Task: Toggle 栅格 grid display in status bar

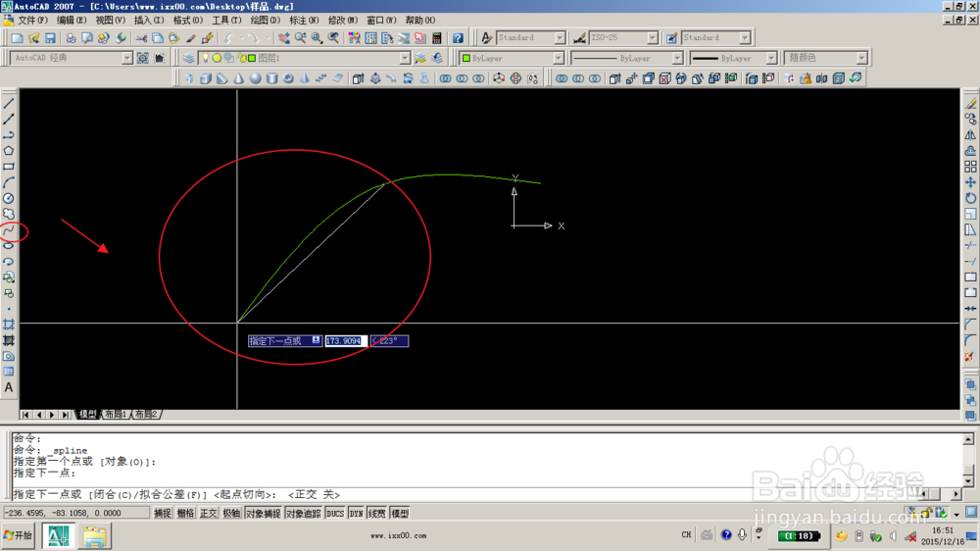Action: coord(185,514)
